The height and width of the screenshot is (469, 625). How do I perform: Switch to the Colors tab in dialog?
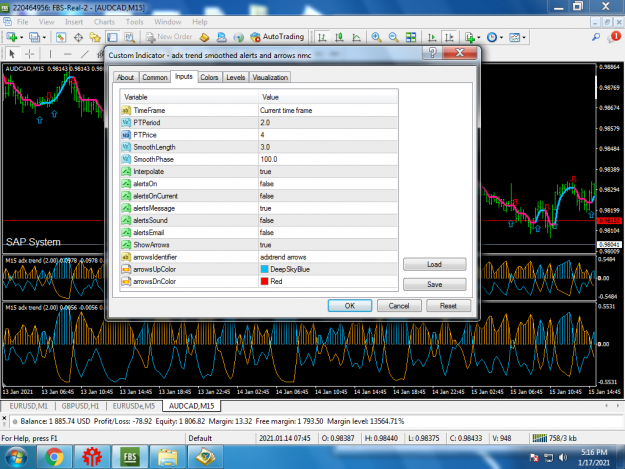[209, 77]
